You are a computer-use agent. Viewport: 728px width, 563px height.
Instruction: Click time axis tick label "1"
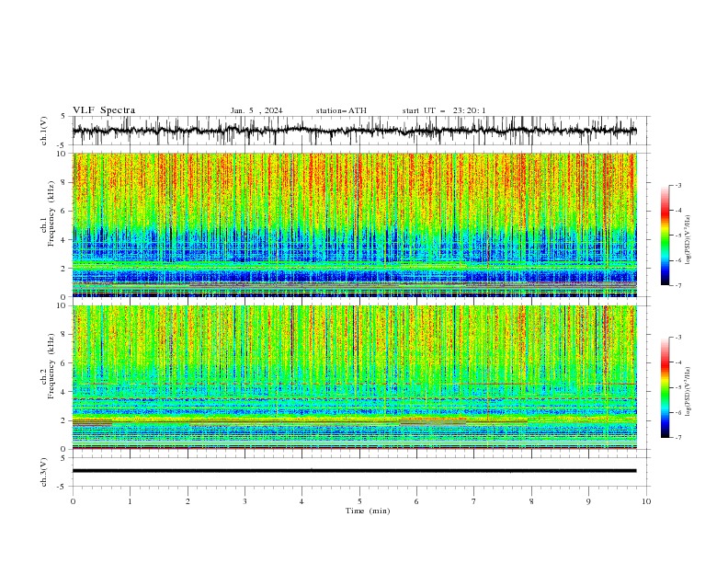pyautogui.click(x=130, y=501)
